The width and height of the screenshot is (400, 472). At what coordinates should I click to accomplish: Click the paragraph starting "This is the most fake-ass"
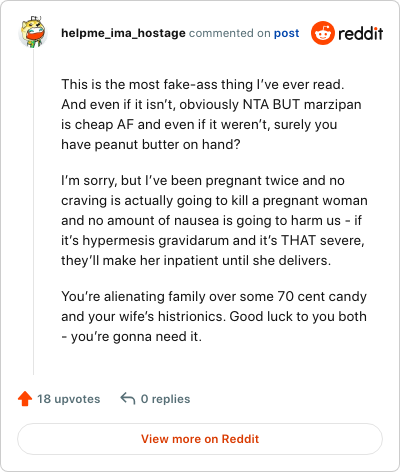[211, 114]
